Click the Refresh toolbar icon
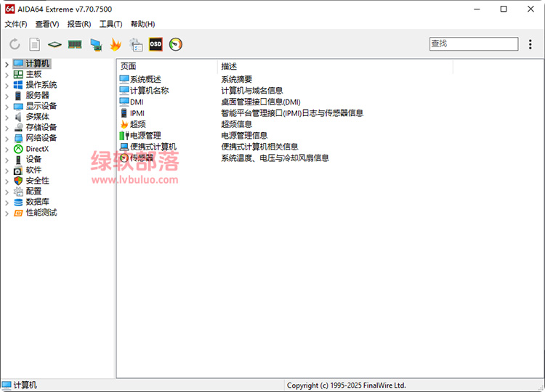The width and height of the screenshot is (545, 392). tap(15, 44)
